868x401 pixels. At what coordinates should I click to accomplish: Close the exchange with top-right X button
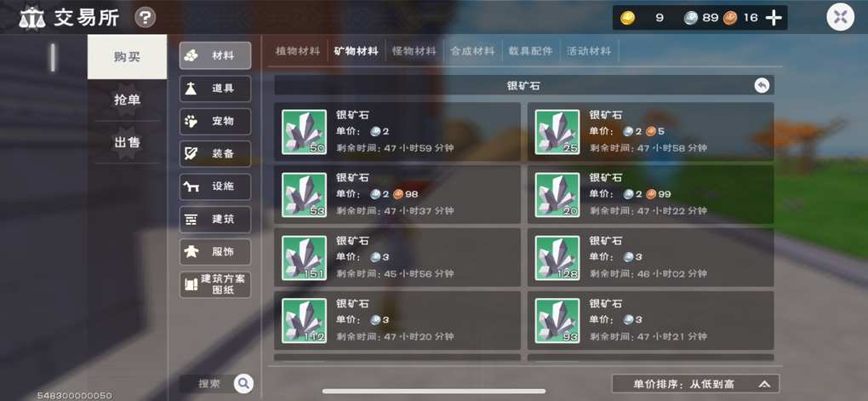pos(840,18)
